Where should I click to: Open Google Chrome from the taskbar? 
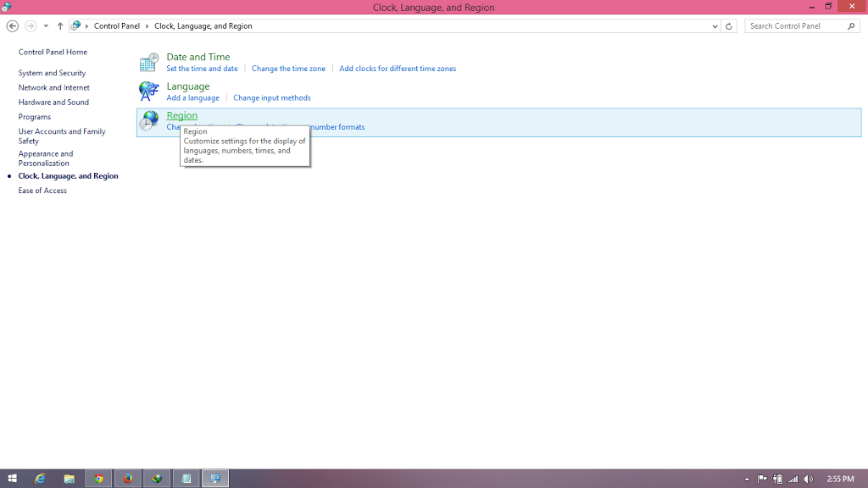tap(98, 479)
